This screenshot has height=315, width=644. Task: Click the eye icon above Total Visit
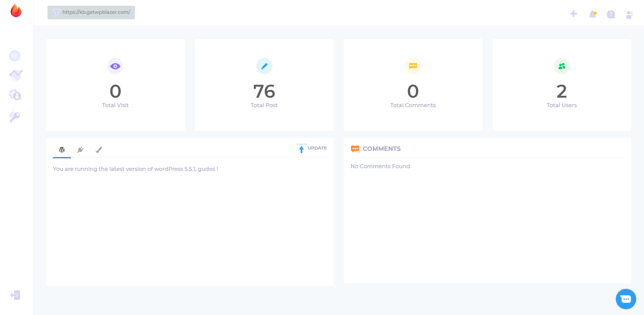115,66
